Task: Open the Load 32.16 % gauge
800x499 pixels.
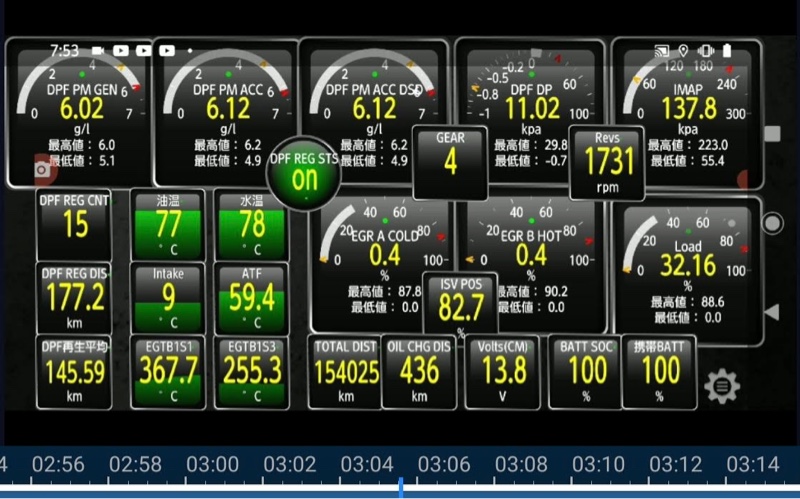Action: [x=688, y=270]
